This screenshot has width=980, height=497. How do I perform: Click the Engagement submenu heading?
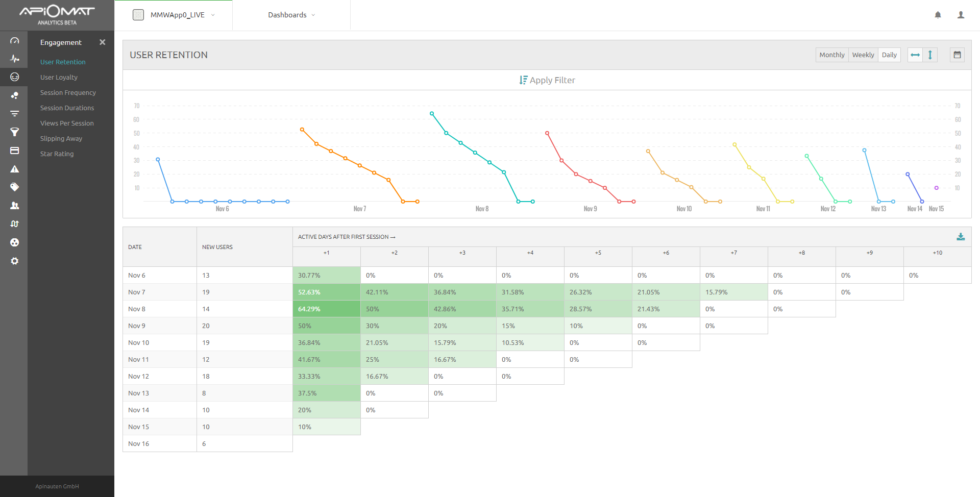tap(61, 42)
